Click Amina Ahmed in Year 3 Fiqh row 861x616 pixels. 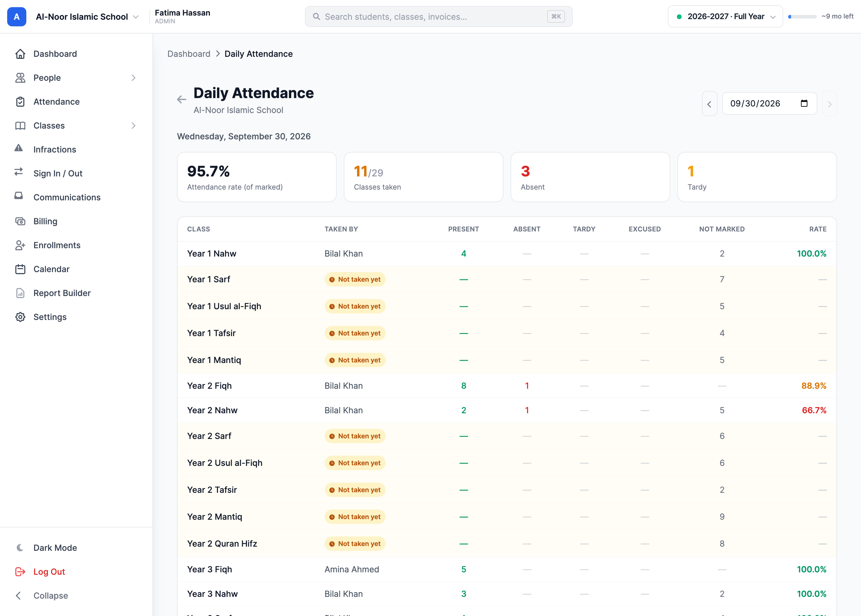(352, 569)
